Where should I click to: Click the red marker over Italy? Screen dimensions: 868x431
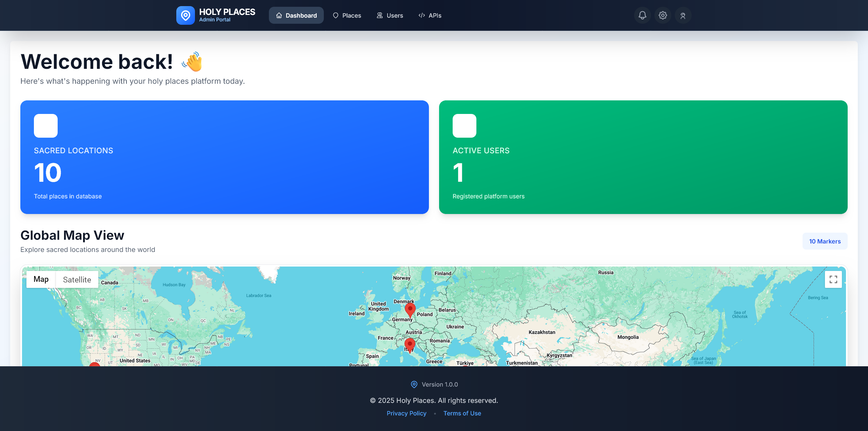[x=410, y=344]
